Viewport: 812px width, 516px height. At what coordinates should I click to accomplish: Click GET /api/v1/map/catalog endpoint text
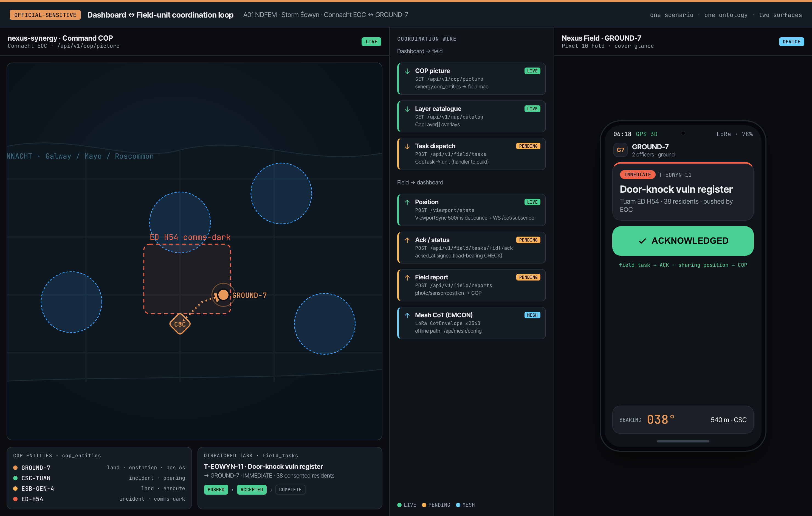[x=449, y=117]
